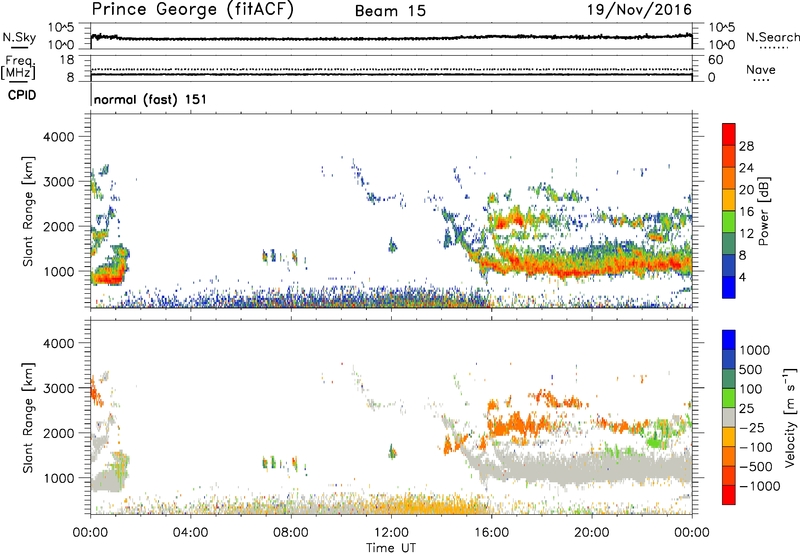Click the 'N.Sky' legend label
800x554 pixels.
click(19, 37)
